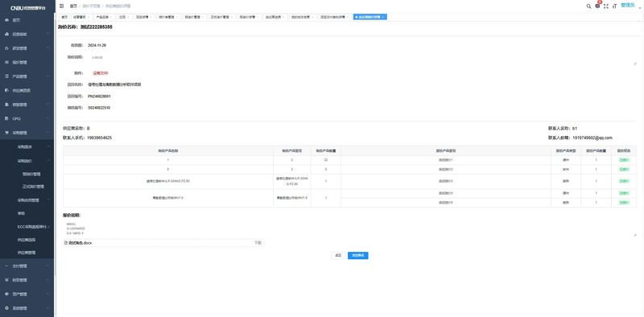Toggle fullscreen mode icon in header
Viewport: 644px width, 317px height.
[x=606, y=6]
